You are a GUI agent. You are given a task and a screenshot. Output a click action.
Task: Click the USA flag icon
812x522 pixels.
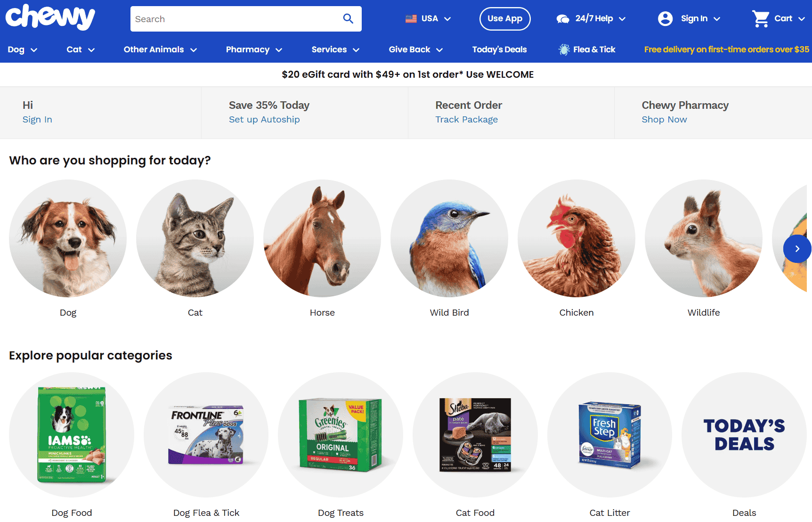[x=410, y=18]
